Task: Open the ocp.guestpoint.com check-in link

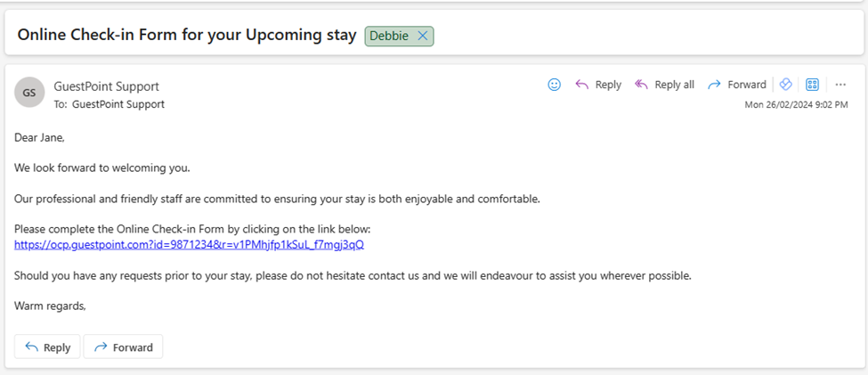Action: point(189,245)
